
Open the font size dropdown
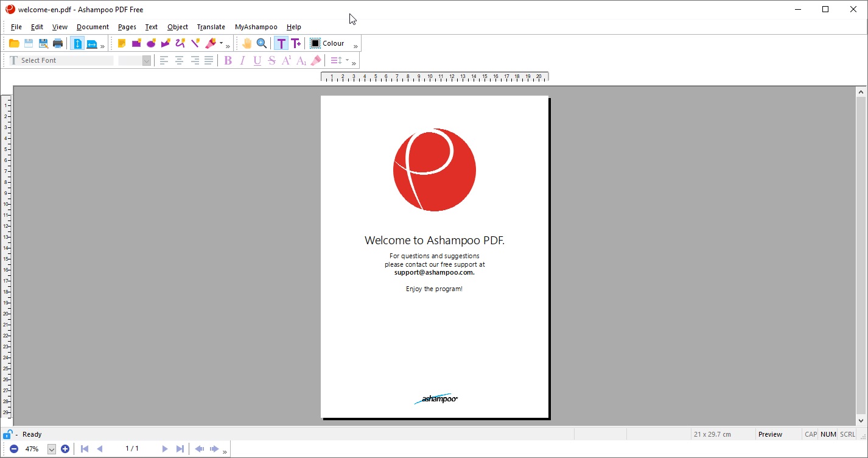click(x=147, y=60)
